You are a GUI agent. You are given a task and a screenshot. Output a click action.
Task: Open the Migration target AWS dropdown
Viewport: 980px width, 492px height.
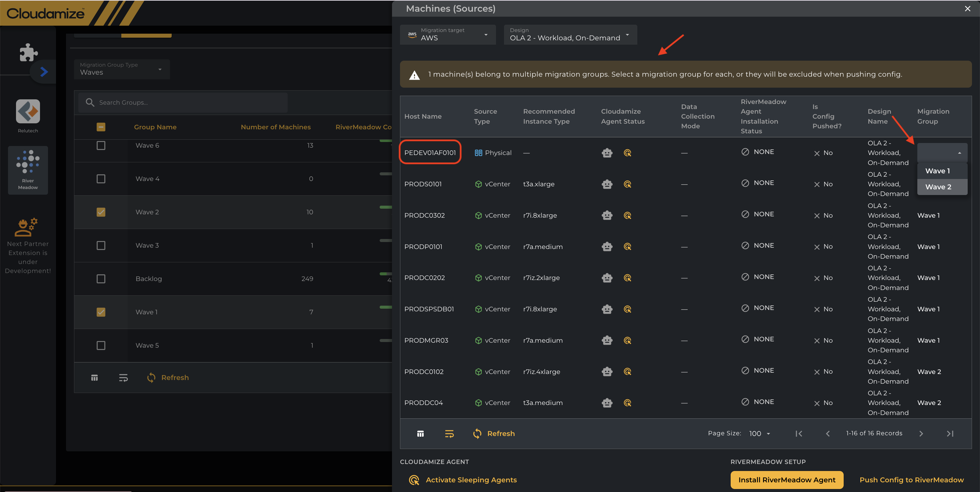point(448,35)
